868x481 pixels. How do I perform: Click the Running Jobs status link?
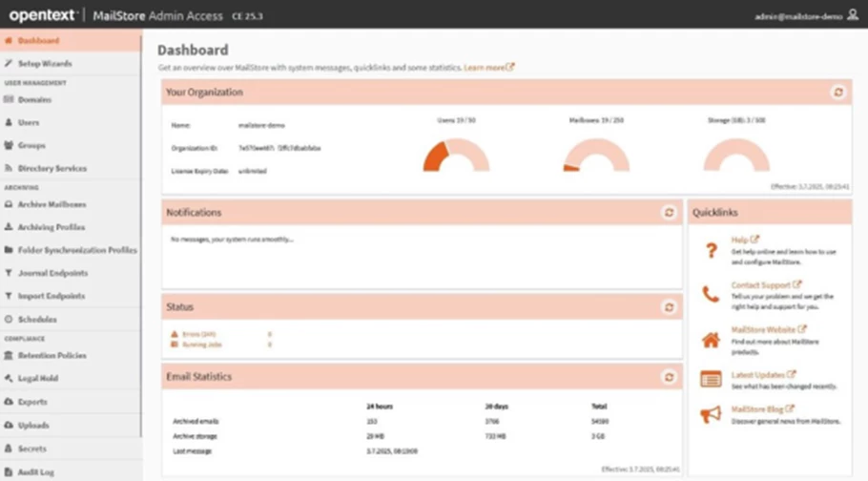pos(202,345)
